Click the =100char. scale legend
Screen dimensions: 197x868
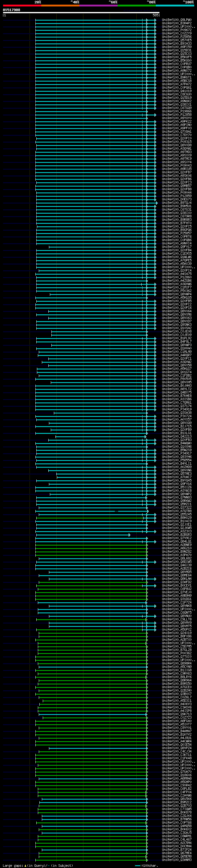pyautogui.click(x=146, y=865)
